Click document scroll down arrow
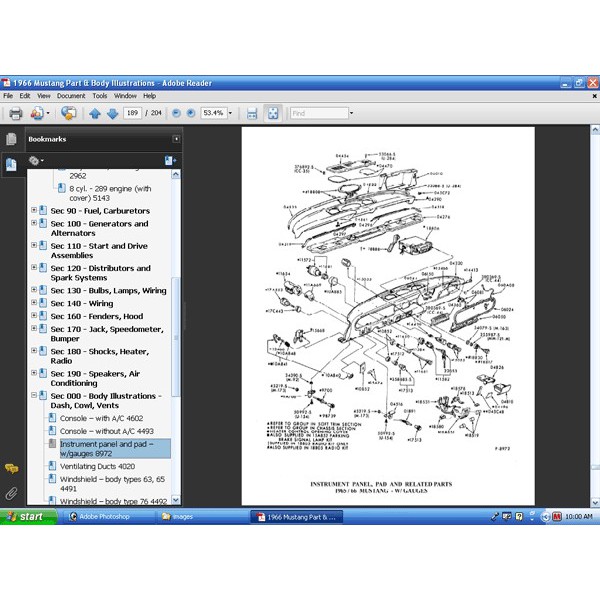 tap(595, 502)
